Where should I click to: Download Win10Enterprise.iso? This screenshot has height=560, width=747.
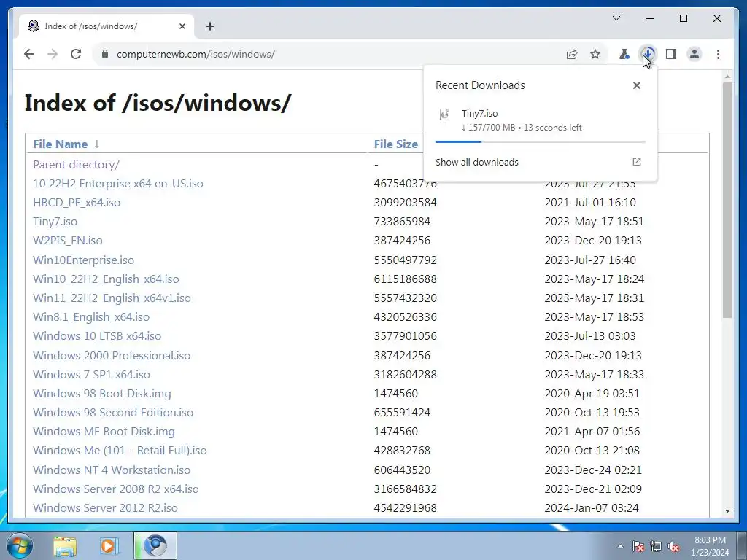click(x=83, y=260)
